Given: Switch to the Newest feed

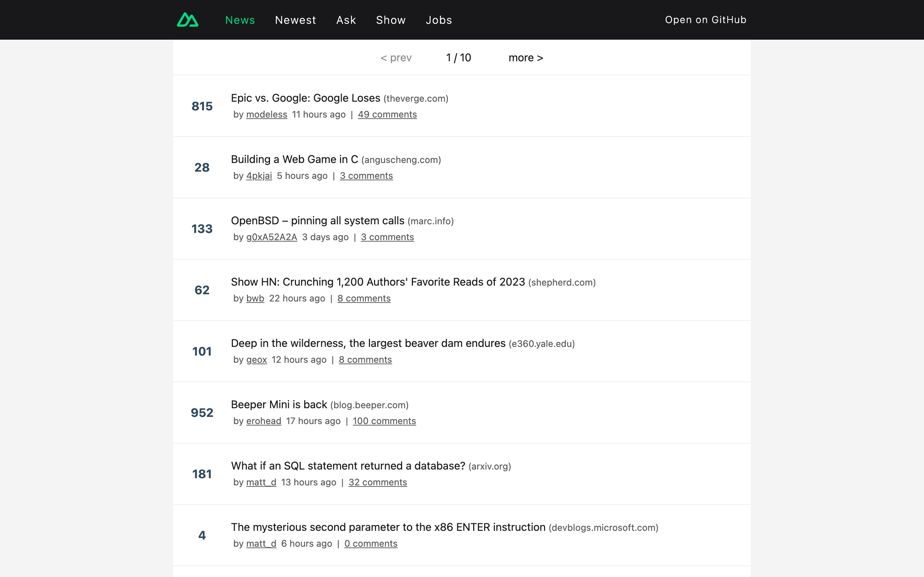Looking at the screenshot, I should (x=296, y=19).
